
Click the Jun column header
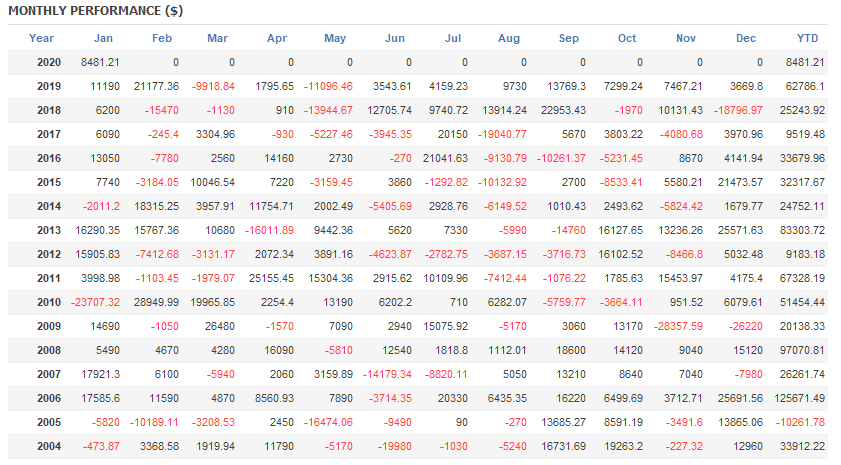[x=395, y=38]
